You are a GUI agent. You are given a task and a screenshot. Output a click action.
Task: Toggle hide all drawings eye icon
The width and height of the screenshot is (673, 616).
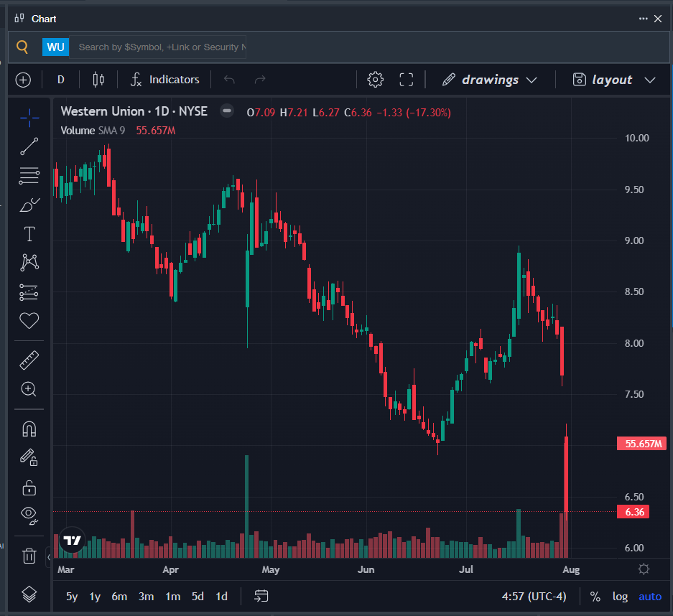click(x=29, y=515)
